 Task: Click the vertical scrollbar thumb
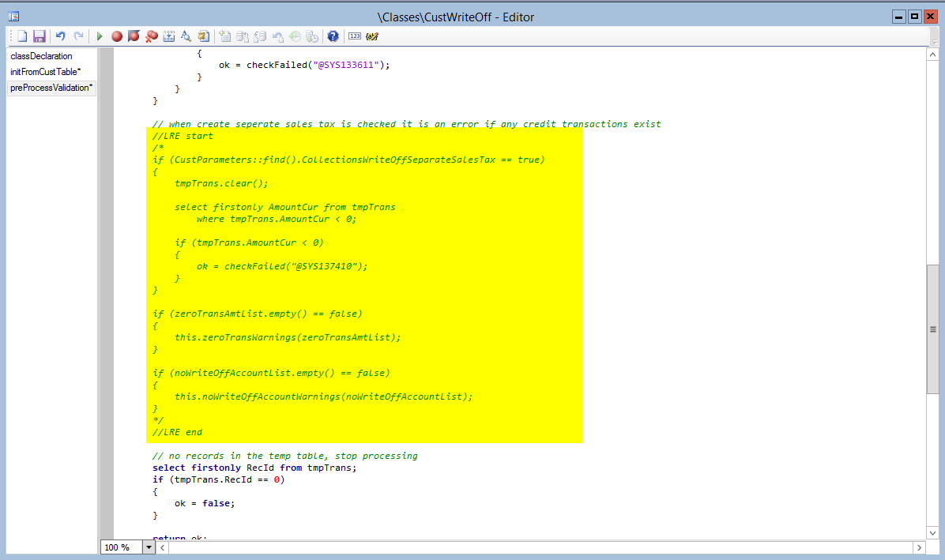click(x=932, y=329)
